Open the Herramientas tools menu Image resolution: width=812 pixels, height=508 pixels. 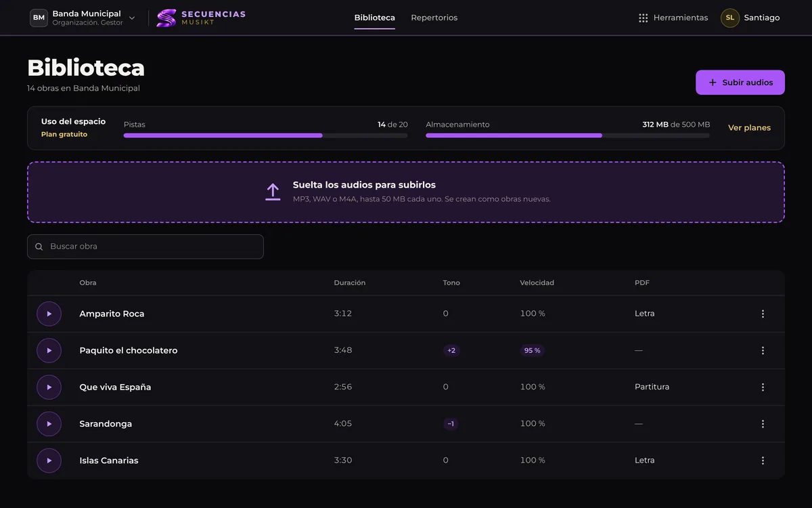(673, 18)
